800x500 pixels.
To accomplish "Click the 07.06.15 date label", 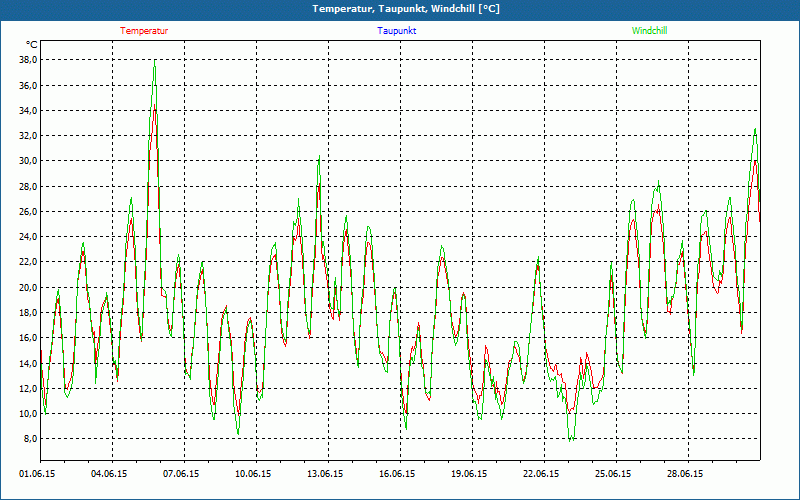I will [x=182, y=474].
